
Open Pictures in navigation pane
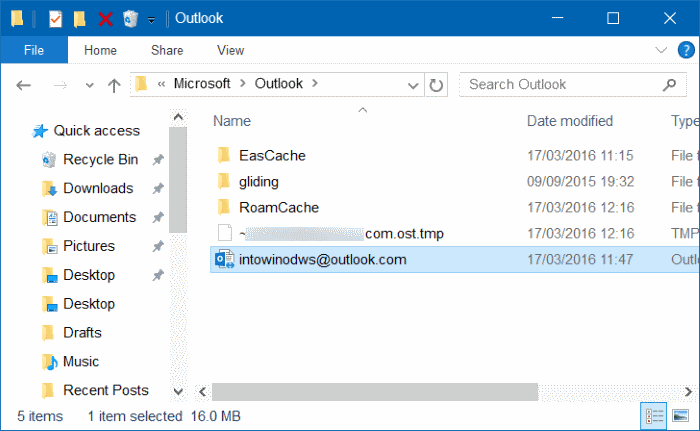(89, 246)
